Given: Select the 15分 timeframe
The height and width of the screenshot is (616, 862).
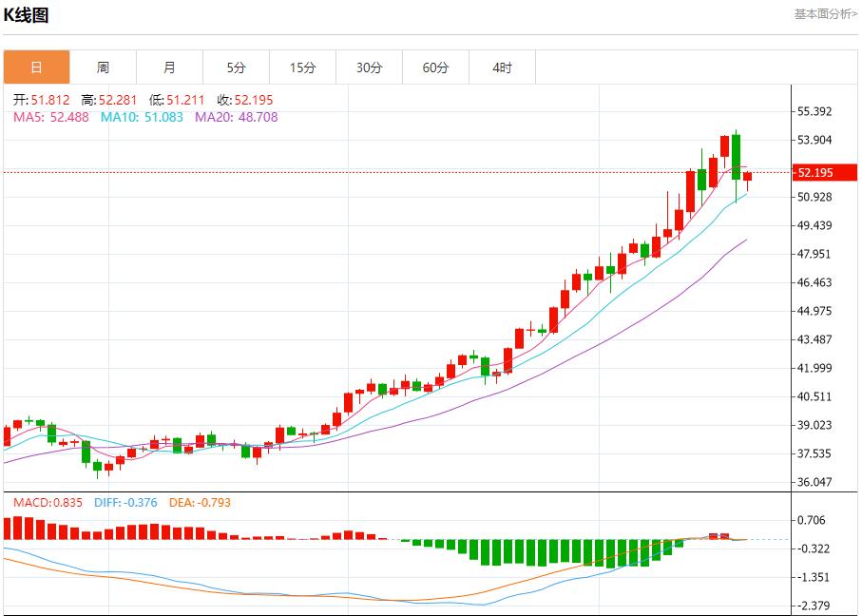Looking at the screenshot, I should coord(302,67).
